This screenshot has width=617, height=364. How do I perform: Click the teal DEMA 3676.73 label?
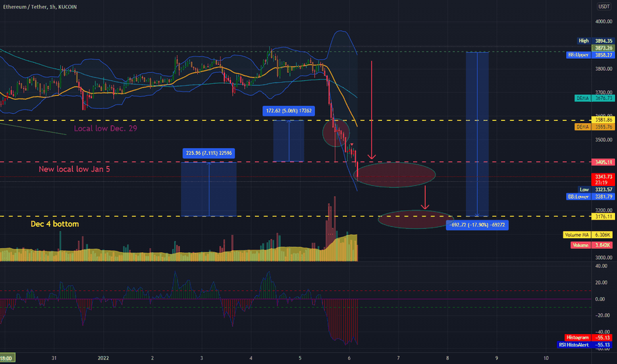coord(594,98)
